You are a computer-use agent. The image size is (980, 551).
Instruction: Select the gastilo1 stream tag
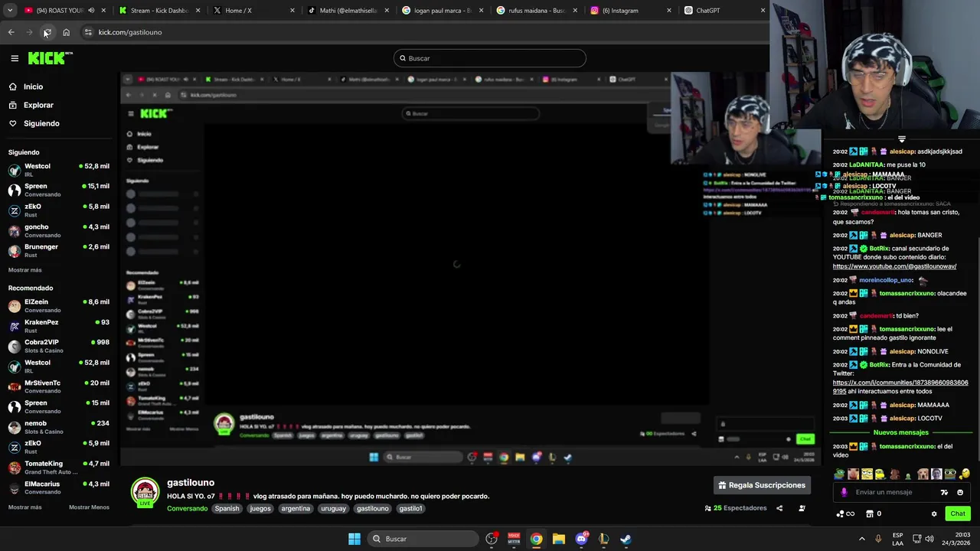click(410, 508)
